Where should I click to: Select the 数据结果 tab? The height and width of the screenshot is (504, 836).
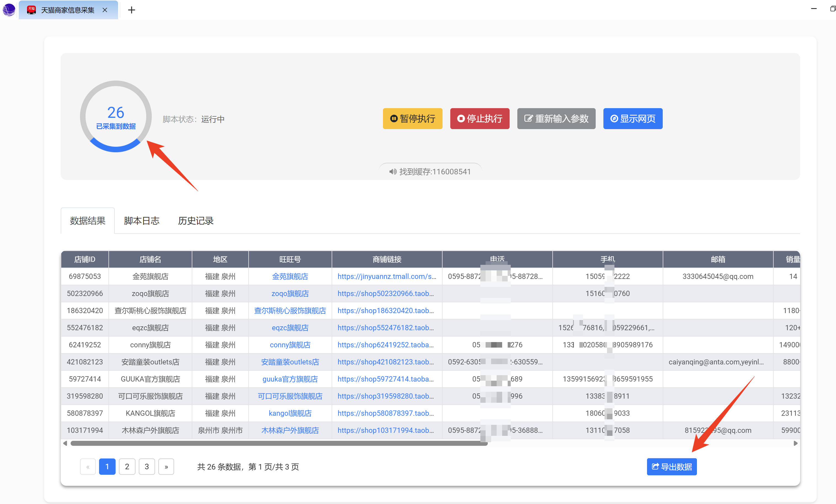click(87, 221)
